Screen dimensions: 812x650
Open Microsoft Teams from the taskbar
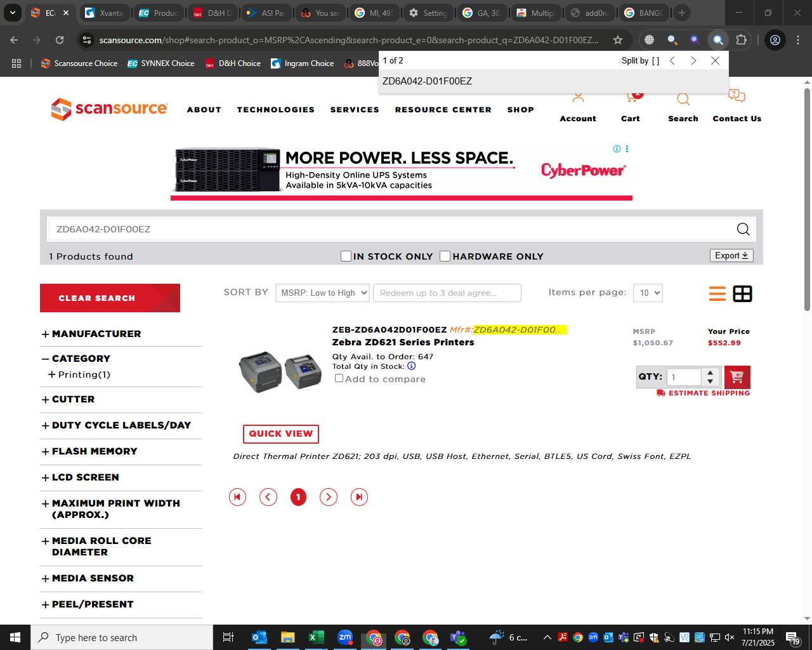(x=459, y=637)
